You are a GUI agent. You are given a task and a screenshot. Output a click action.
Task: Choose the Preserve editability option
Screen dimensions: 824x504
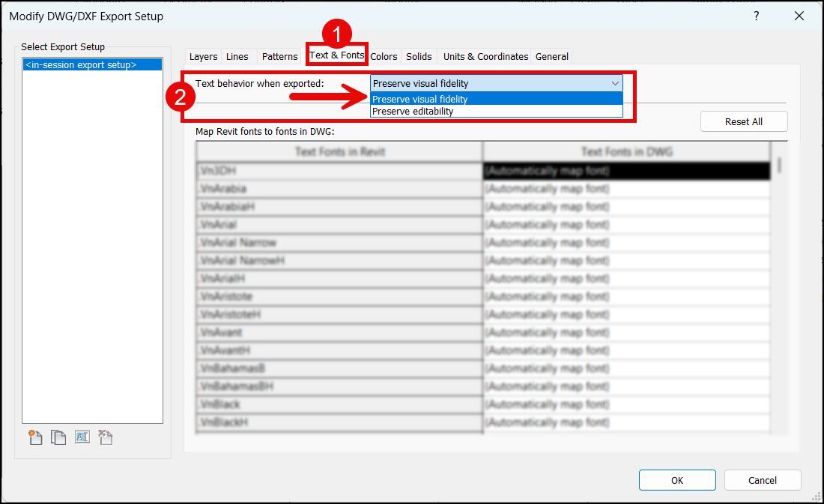pyautogui.click(x=497, y=112)
